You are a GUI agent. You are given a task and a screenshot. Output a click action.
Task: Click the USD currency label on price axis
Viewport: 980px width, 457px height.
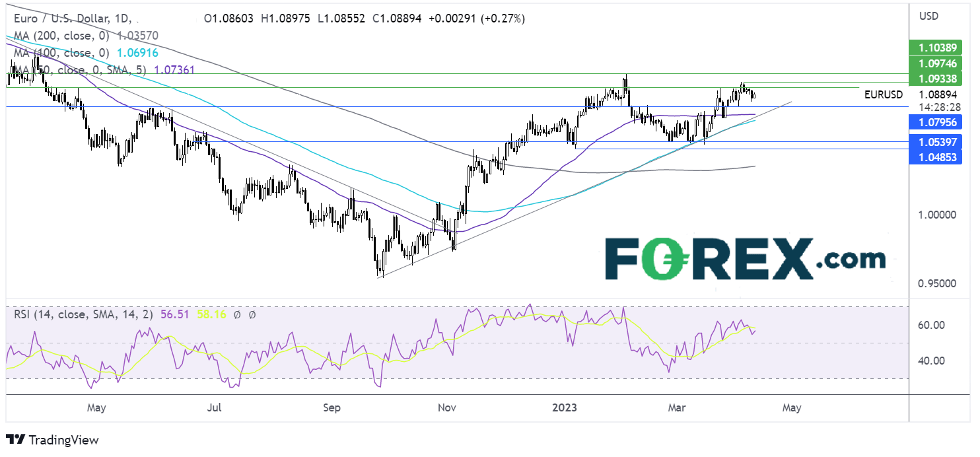[929, 15]
